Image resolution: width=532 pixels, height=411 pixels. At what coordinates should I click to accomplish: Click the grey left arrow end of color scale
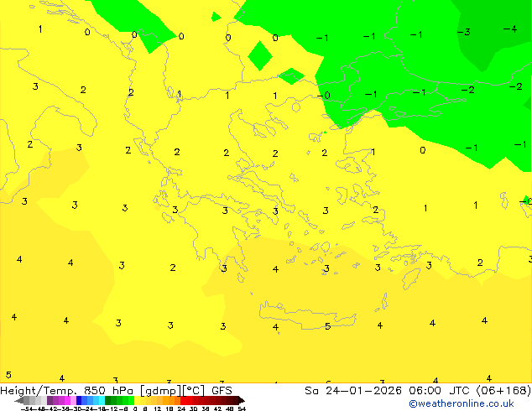(18, 400)
